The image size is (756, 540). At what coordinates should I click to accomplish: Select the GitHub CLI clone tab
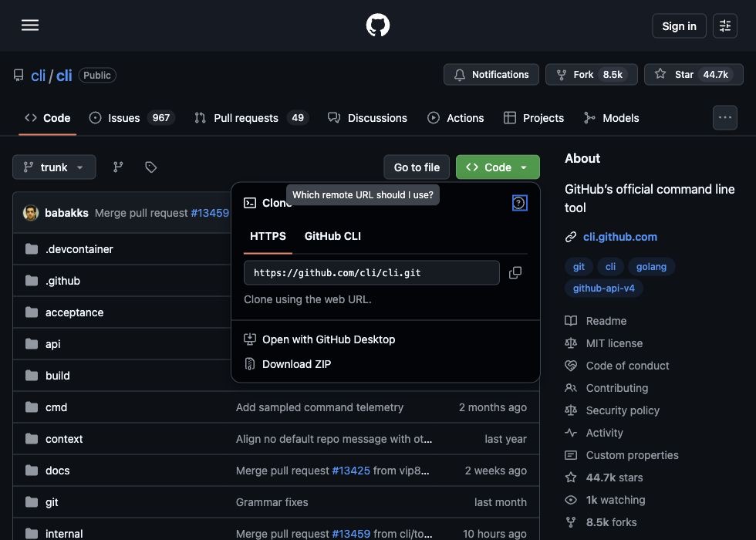(332, 236)
